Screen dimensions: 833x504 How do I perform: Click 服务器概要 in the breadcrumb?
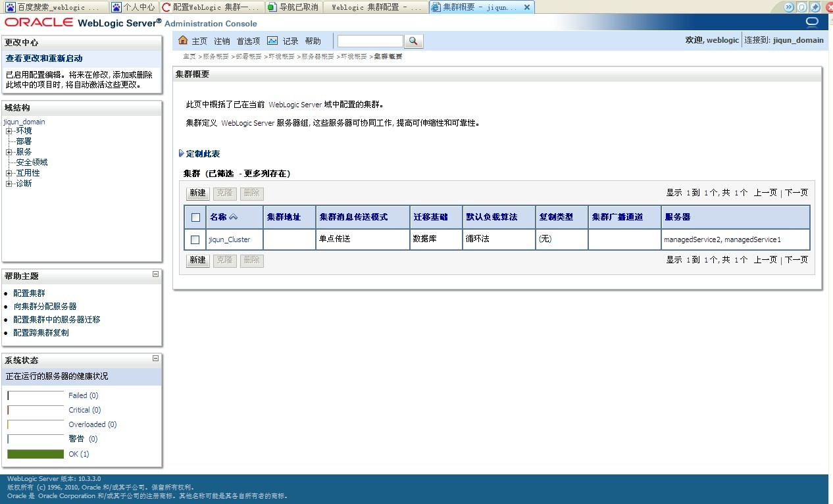[318, 57]
